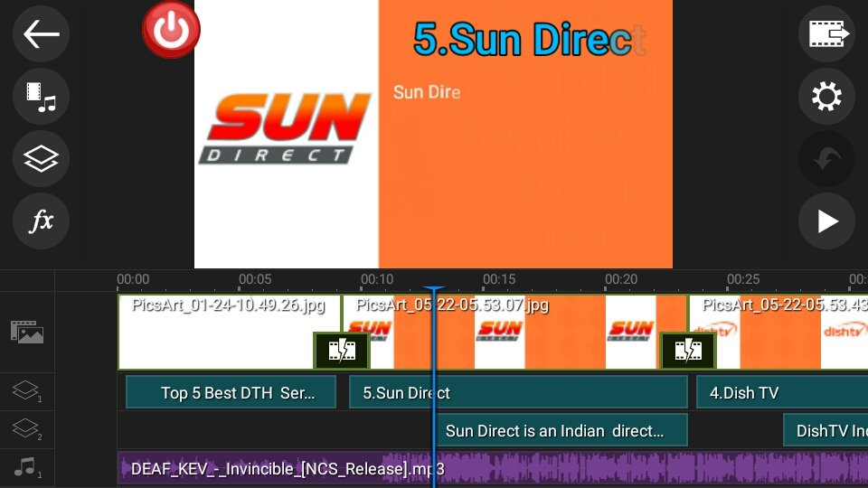Viewport: 868px width, 488px height.
Task: Select the DEAF_KEV Invincible mp3 audio clip
Action: tap(493, 469)
